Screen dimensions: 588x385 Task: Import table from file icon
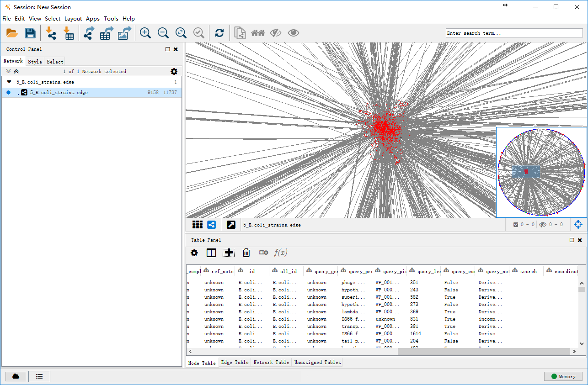[x=69, y=33]
